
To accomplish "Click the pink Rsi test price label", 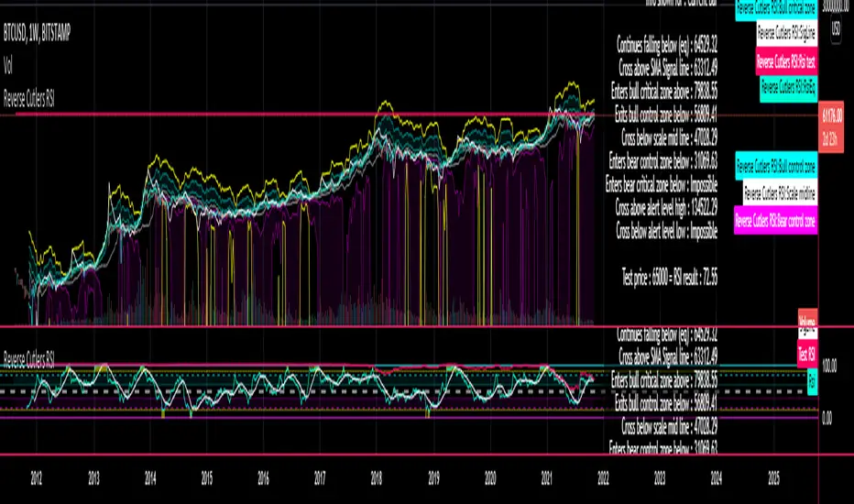I will 786,62.
